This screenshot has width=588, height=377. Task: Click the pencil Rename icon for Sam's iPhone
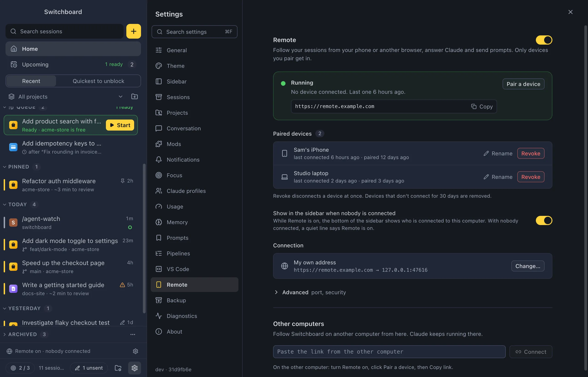pyautogui.click(x=486, y=154)
